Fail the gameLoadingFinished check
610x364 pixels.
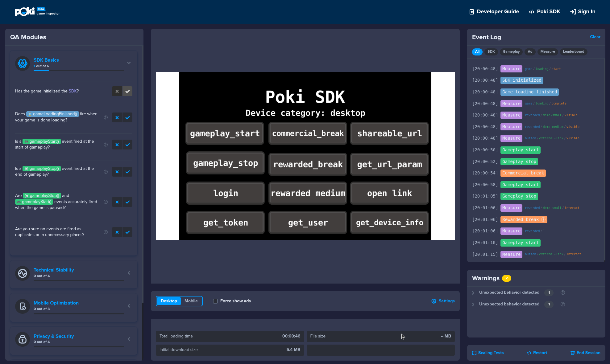(x=117, y=117)
